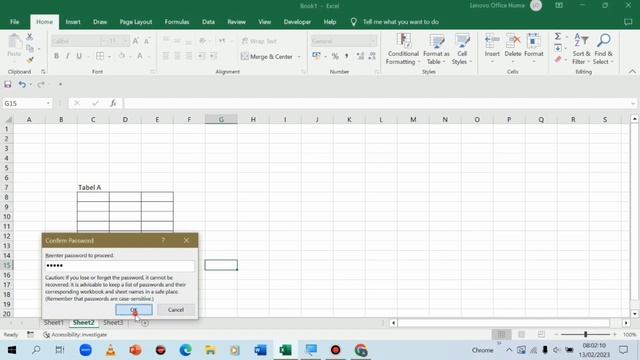
Task: Open the Merge & Center dropdown arrow
Action: click(299, 56)
